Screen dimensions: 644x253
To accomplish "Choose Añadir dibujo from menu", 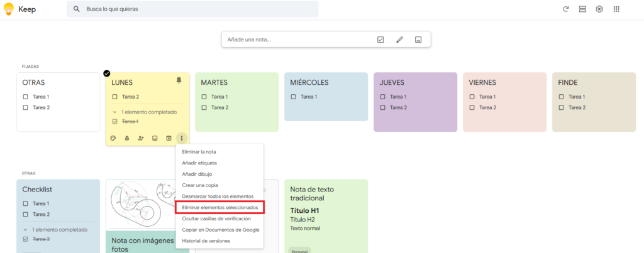I will (x=219, y=174).
